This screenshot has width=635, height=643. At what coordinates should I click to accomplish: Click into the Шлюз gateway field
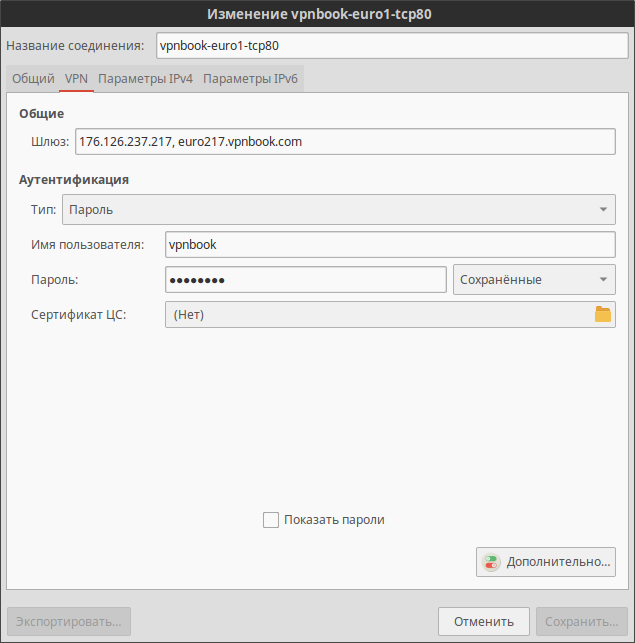[345, 142]
